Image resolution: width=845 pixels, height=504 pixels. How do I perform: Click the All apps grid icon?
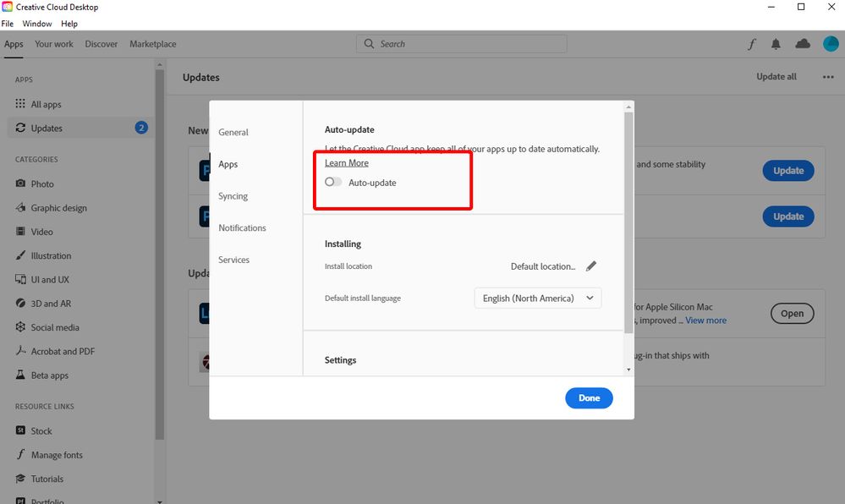[x=20, y=103]
